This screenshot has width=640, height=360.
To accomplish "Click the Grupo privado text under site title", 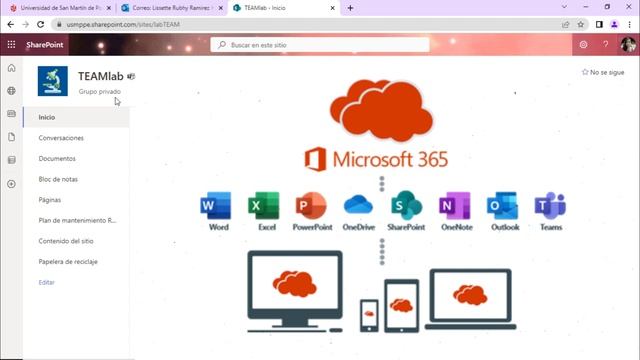I will [100, 91].
